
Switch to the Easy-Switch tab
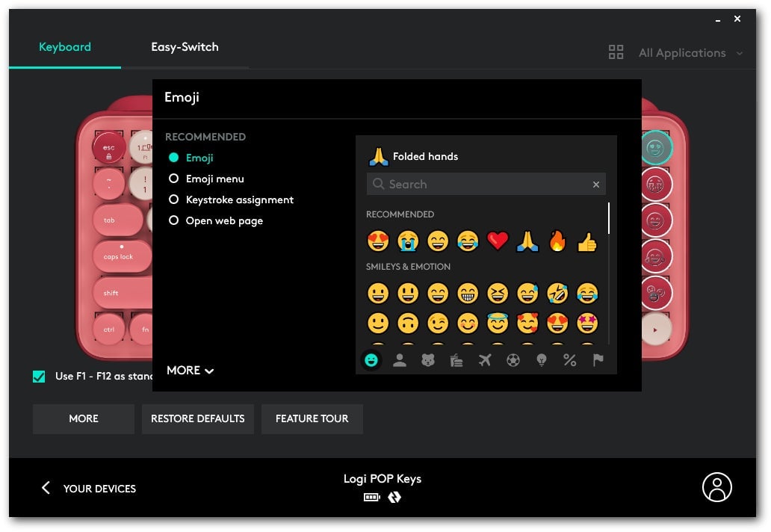click(x=185, y=47)
